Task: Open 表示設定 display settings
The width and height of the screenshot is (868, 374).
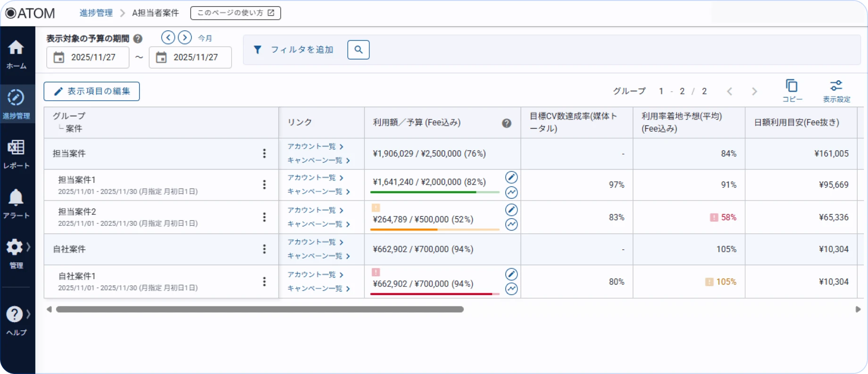Action: tap(836, 90)
